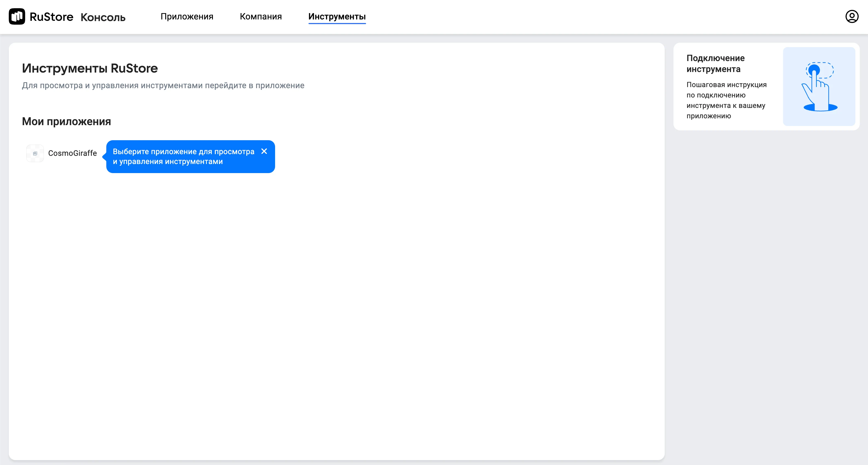Click the Консоль label in header
This screenshot has width=868, height=465.
tap(103, 17)
